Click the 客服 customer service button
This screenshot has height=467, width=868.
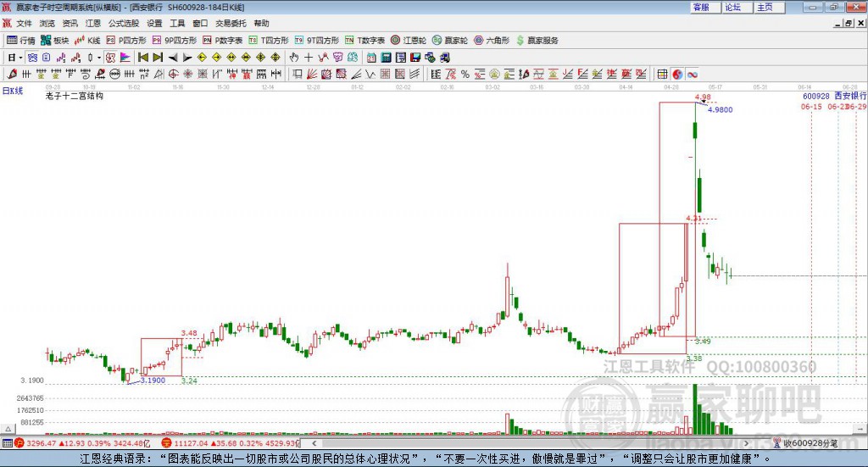pyautogui.click(x=704, y=7)
